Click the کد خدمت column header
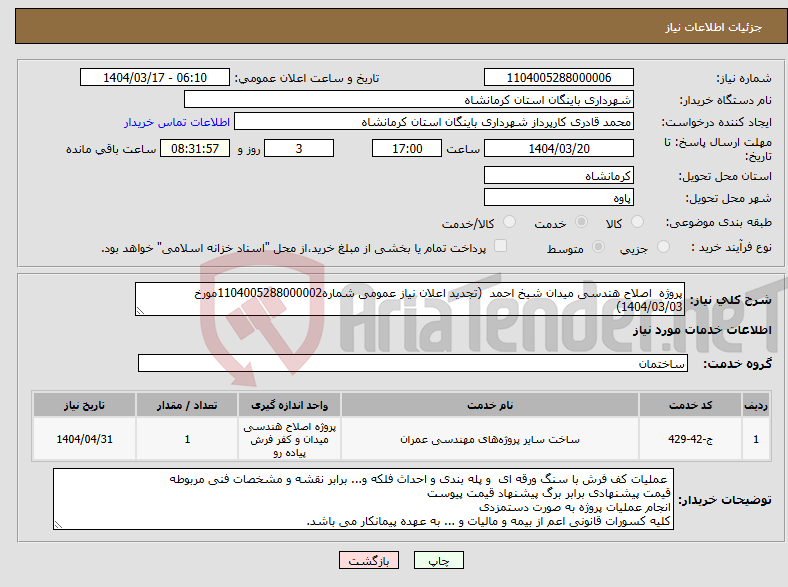788x587 pixels. (691, 405)
